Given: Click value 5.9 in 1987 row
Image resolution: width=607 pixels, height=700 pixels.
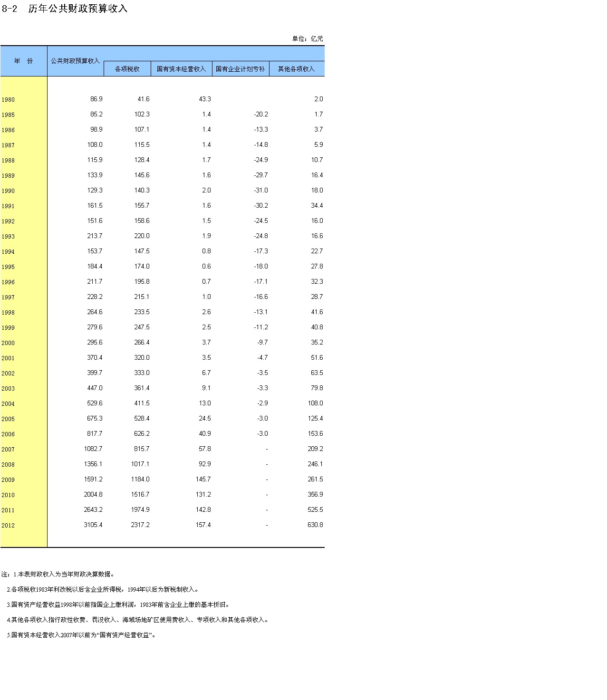Looking at the screenshot, I should (318, 145).
